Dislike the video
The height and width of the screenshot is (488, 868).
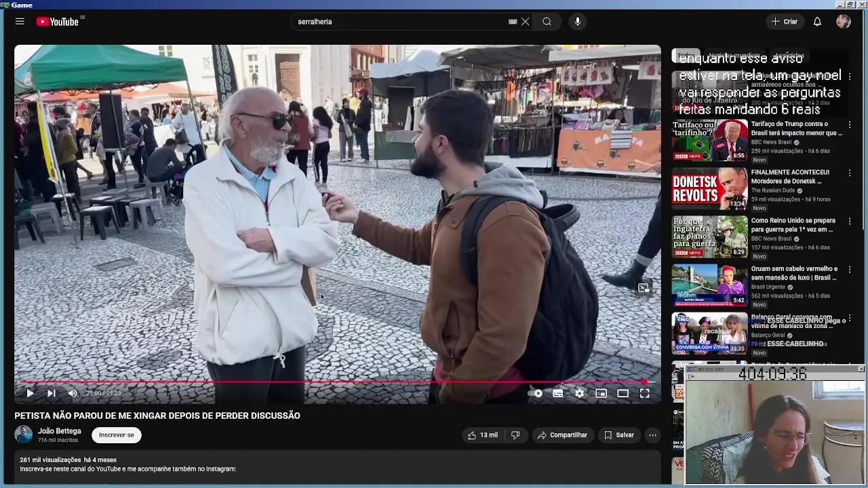click(515, 435)
